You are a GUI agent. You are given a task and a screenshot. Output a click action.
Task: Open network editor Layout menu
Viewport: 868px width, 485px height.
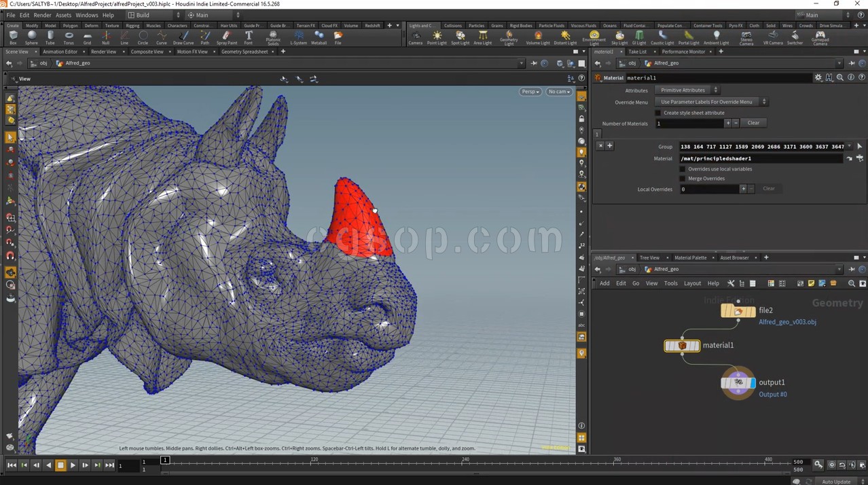click(692, 283)
